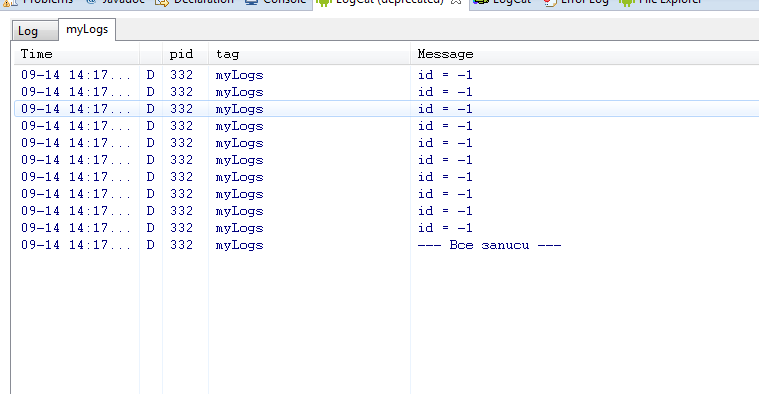Click the timestamp in the Все записи row
Viewport: 759px width, 394px height.
[76, 245]
